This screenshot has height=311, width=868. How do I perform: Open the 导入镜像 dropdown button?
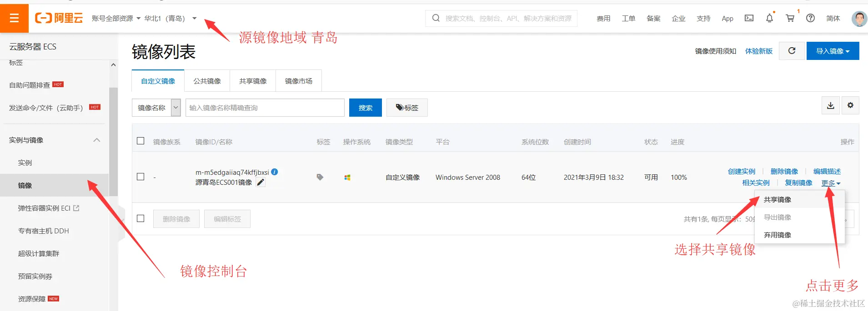coord(833,51)
